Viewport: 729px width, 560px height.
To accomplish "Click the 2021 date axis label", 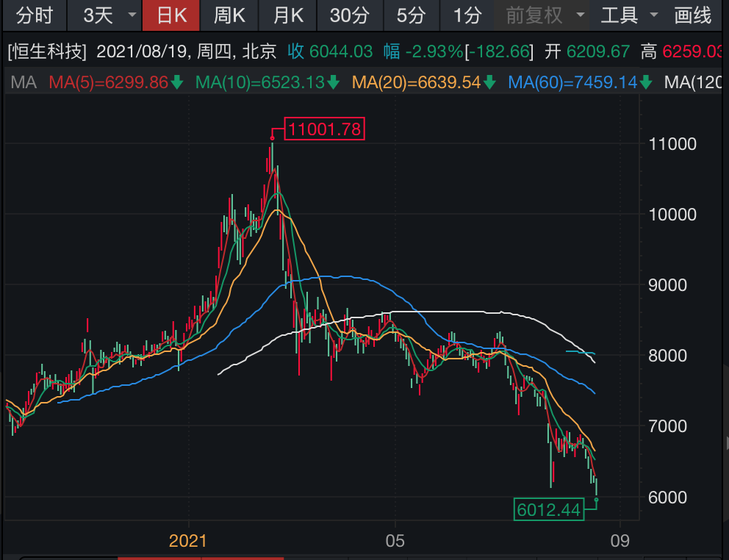I will pyautogui.click(x=188, y=541).
